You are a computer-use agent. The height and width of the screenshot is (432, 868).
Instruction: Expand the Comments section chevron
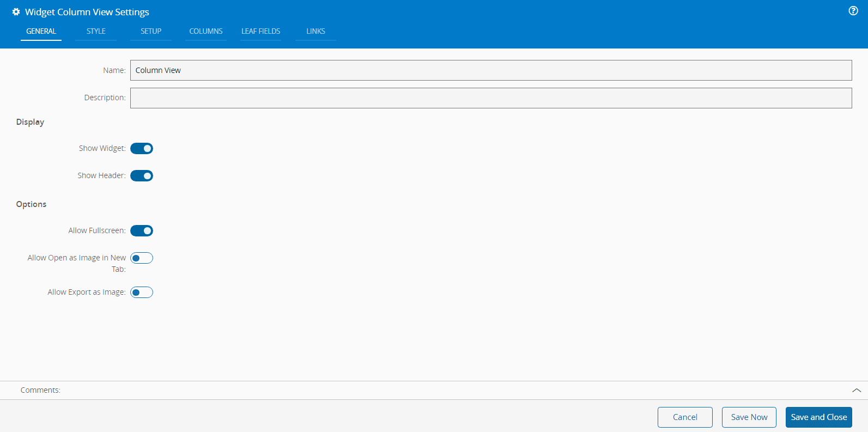pyautogui.click(x=857, y=390)
